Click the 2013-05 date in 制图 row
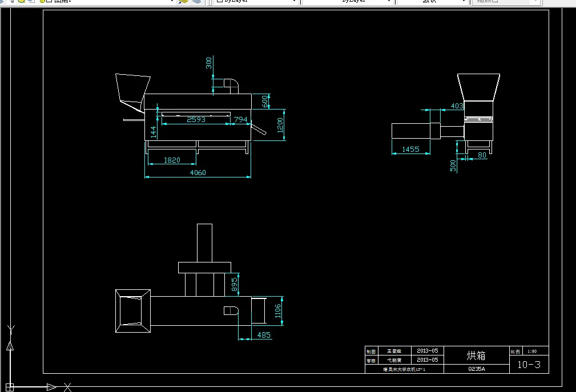 click(x=427, y=350)
